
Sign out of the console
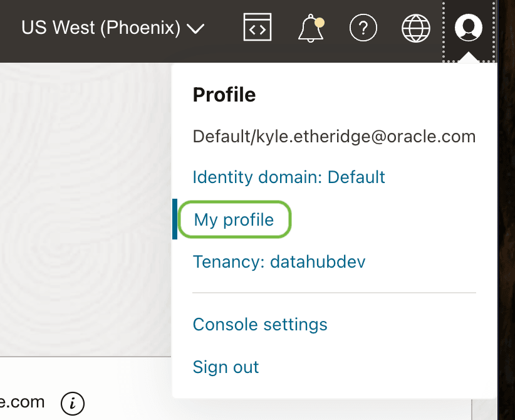tap(226, 367)
